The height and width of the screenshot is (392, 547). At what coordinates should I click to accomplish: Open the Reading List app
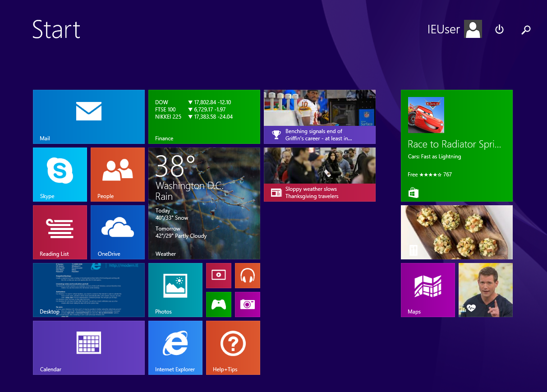click(60, 232)
